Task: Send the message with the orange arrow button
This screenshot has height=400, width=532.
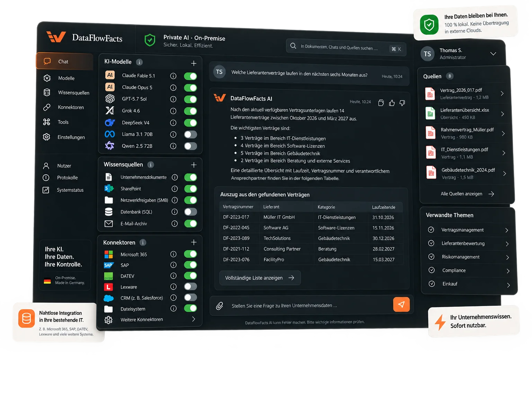Action: point(401,304)
